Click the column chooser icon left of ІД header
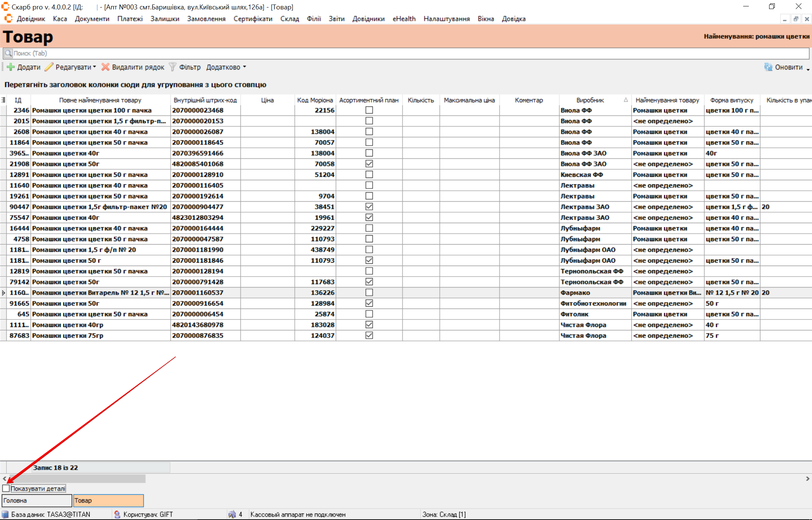812x520 pixels. [x=3, y=100]
